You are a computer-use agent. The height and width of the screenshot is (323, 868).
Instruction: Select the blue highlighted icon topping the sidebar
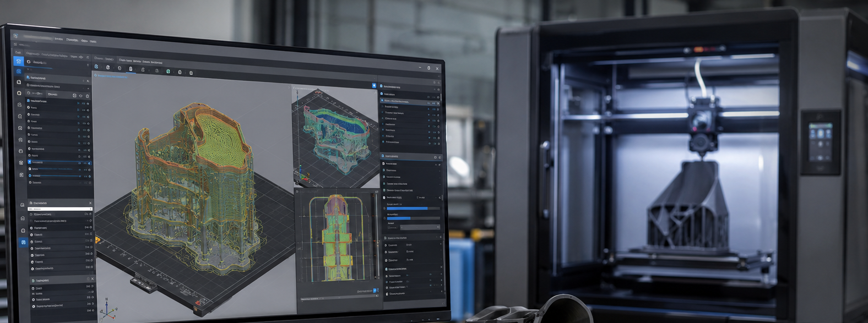tap(19, 61)
